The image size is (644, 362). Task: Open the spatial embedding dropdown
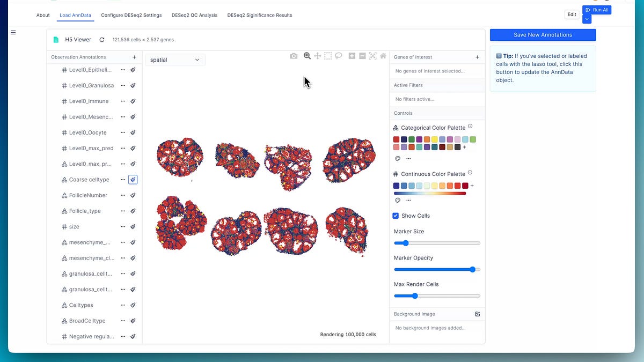click(x=175, y=60)
